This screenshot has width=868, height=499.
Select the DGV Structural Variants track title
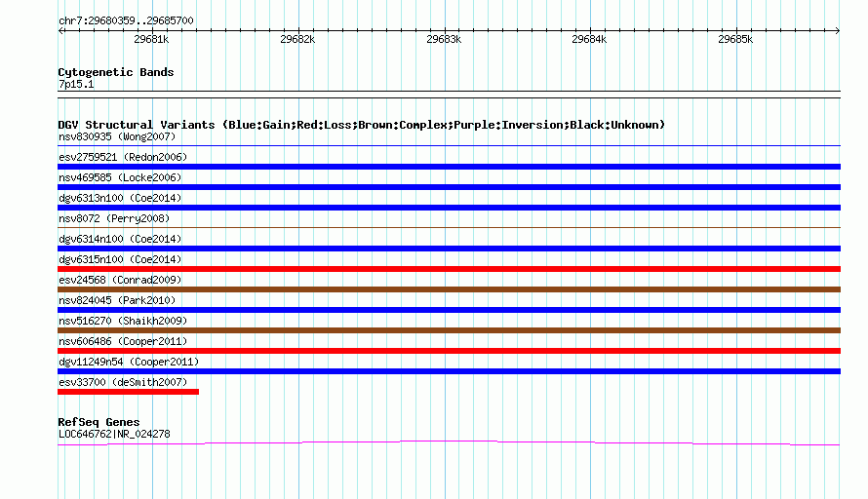[x=362, y=125]
